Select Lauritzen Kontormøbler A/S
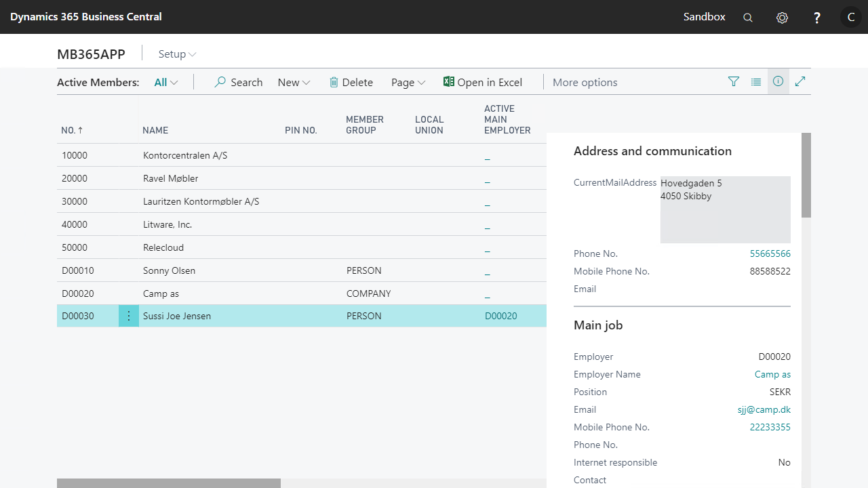The height and width of the screenshot is (488, 868). click(x=201, y=201)
